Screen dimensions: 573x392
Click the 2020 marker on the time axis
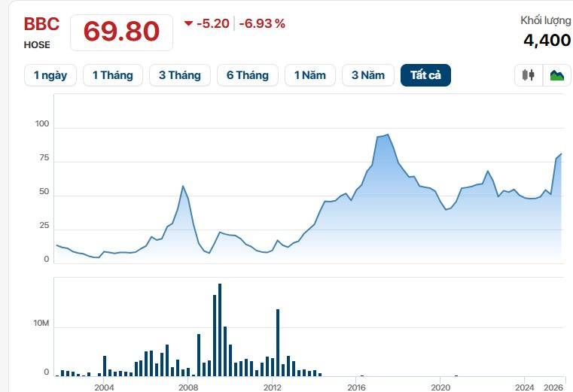click(440, 387)
